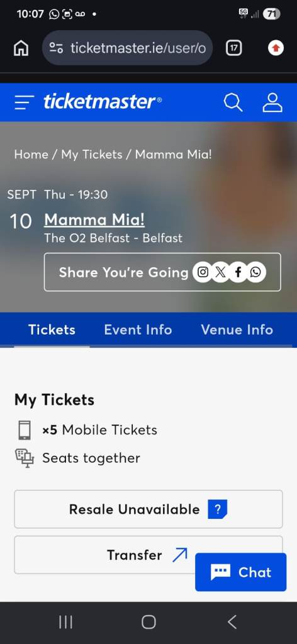This screenshot has width=297, height=644.
Task: Open the Ticketmaster hamburger menu
Action: click(25, 102)
